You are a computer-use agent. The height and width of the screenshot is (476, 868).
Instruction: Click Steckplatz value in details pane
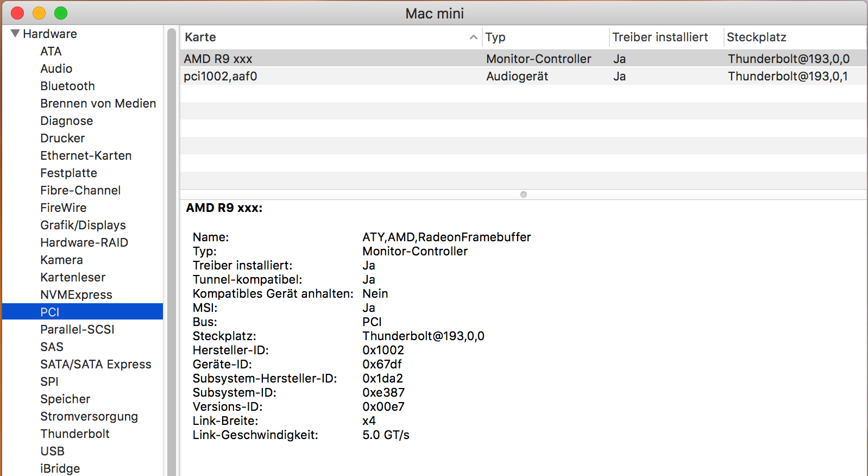pyautogui.click(x=423, y=336)
